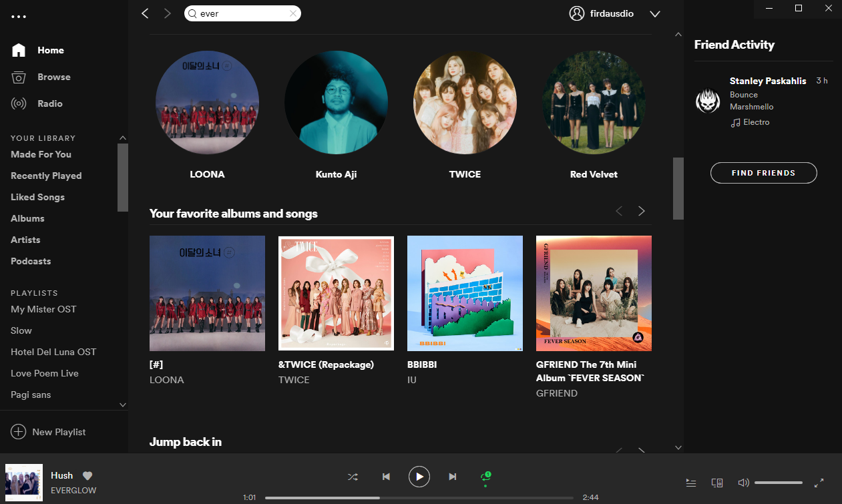Click the Kunto Aji artist name
Viewport: 842px width, 504px height.
pos(336,174)
